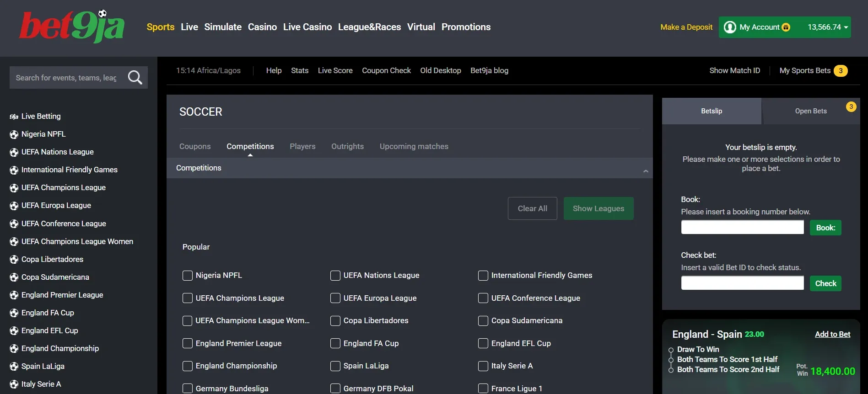Image resolution: width=868 pixels, height=394 pixels.
Task: Open the Upcoming matches tab
Action: (x=414, y=146)
